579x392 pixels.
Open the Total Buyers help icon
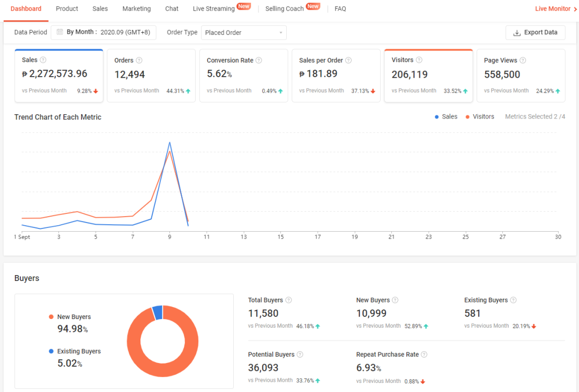(289, 300)
